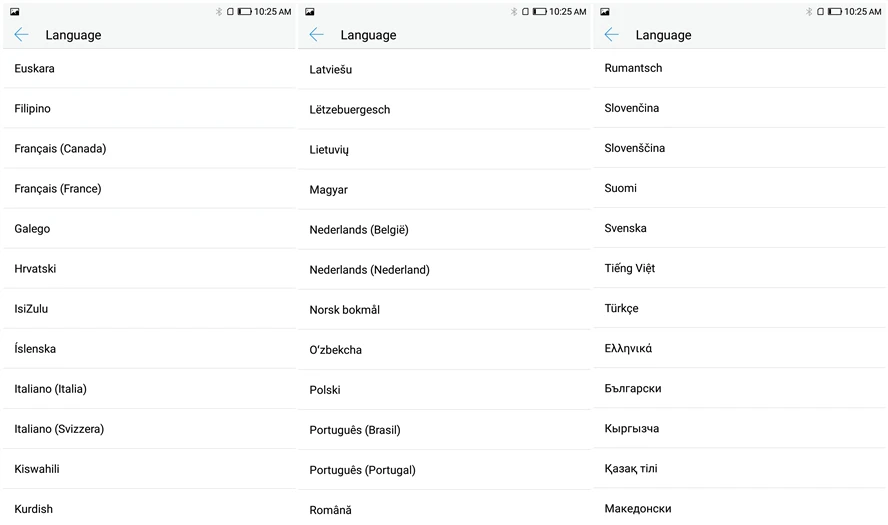Screen dimensions: 888x525
Task: Choose Italiano (Svizzera) option
Action: coord(150,429)
